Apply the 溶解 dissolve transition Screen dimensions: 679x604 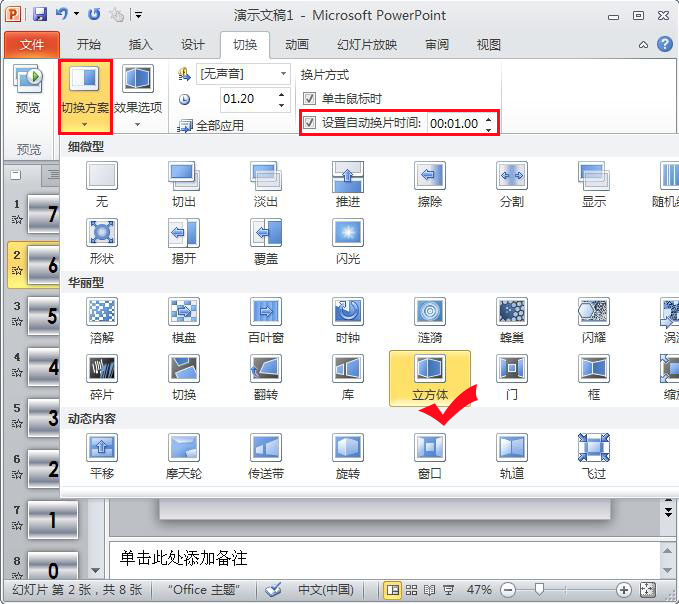coord(102,321)
